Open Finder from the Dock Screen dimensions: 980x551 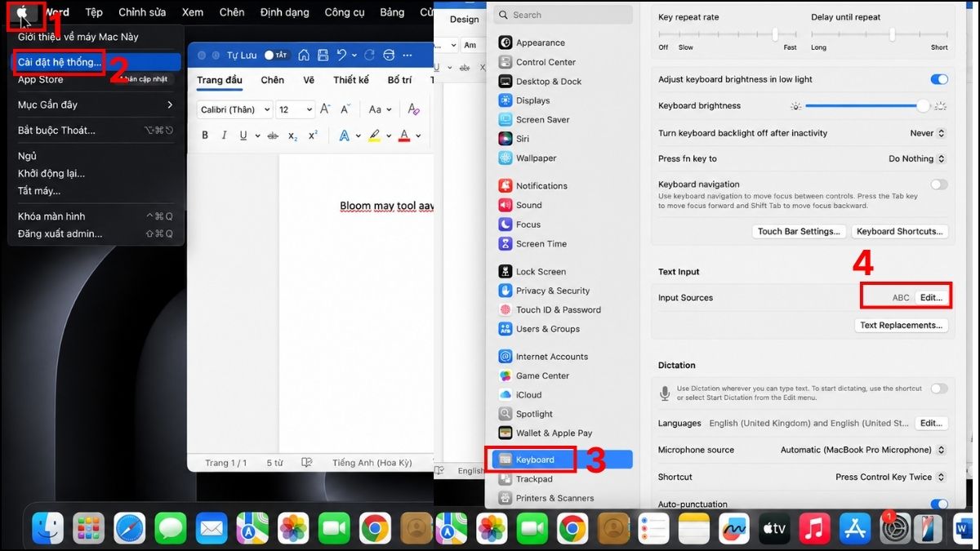tap(47, 528)
